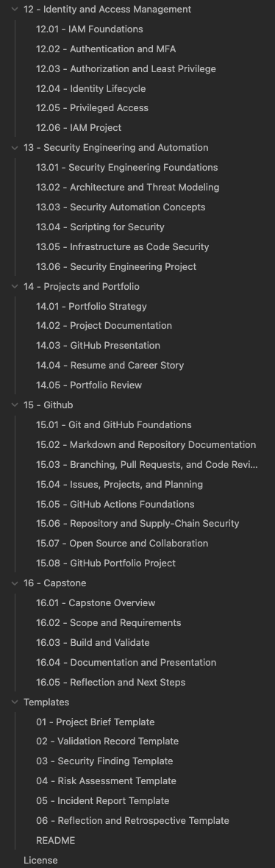Collapse the 15 - Github folder chevron
Viewport: 275px width, 868px height.
coord(15,405)
